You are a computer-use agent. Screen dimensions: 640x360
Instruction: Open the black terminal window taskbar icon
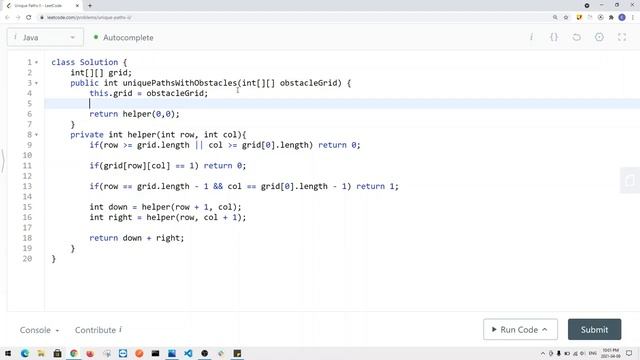pyautogui.click(x=156, y=353)
